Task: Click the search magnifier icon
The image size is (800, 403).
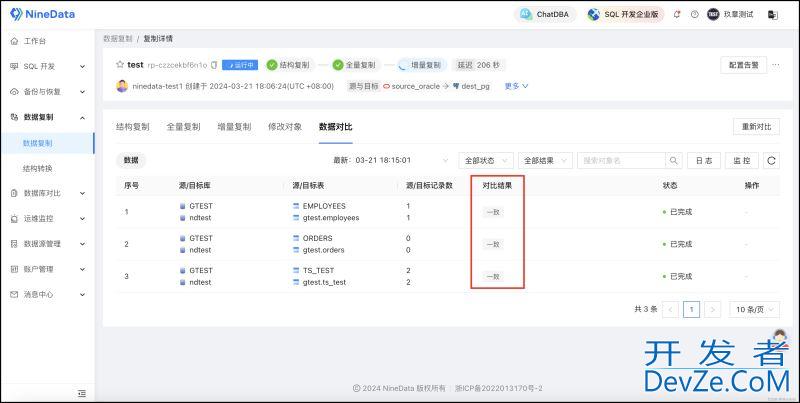Action: [673, 160]
